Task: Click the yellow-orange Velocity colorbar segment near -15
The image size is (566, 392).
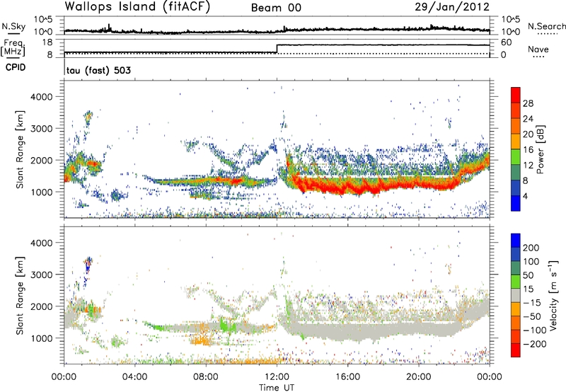Action: 516,309
